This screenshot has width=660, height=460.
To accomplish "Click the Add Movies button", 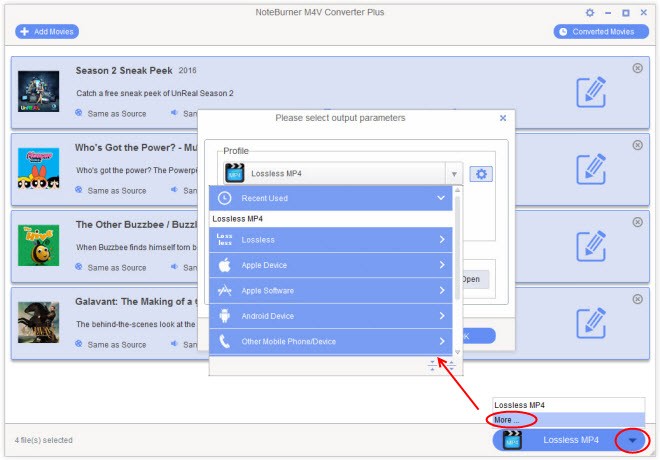I will 47,32.
